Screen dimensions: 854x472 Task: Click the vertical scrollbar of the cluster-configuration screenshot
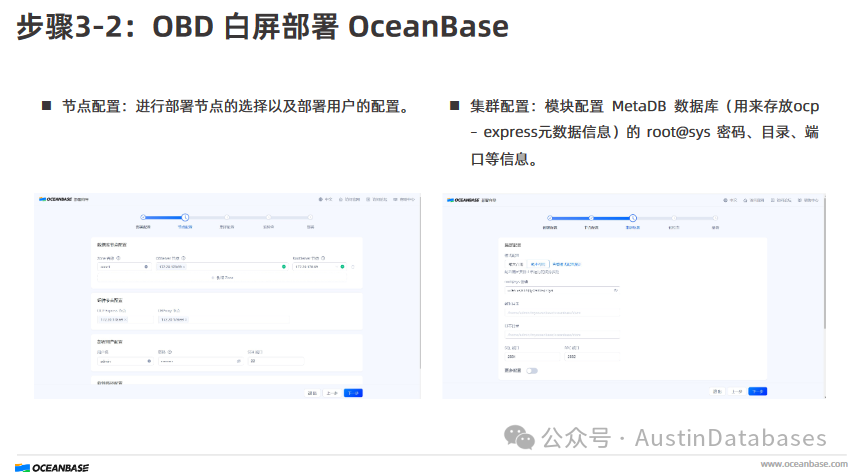pos(825,263)
